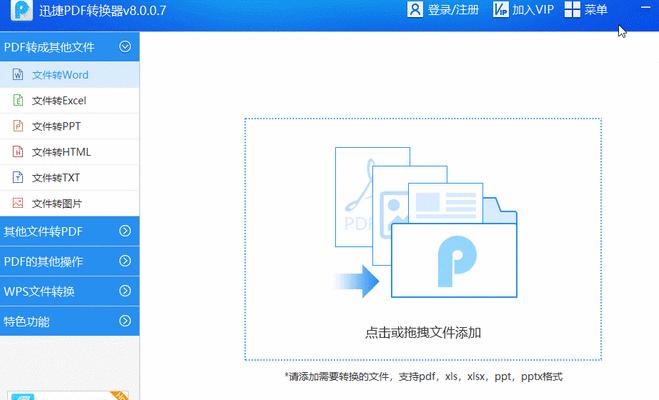This screenshot has height=400, width=659.
Task: Click the four-square menu grid icon
Action: (572, 9)
